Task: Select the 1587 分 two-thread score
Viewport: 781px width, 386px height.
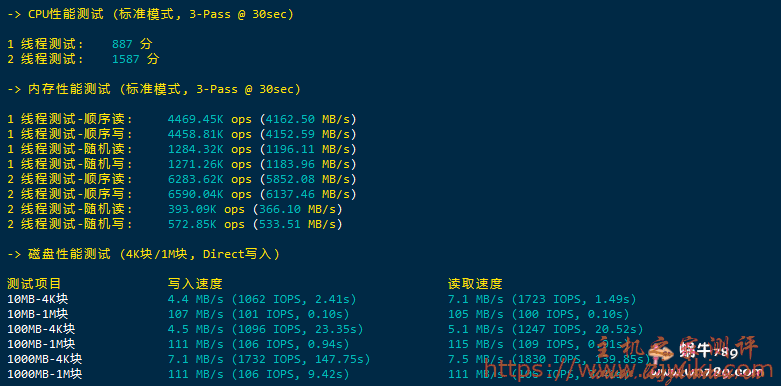Action: [x=135, y=59]
